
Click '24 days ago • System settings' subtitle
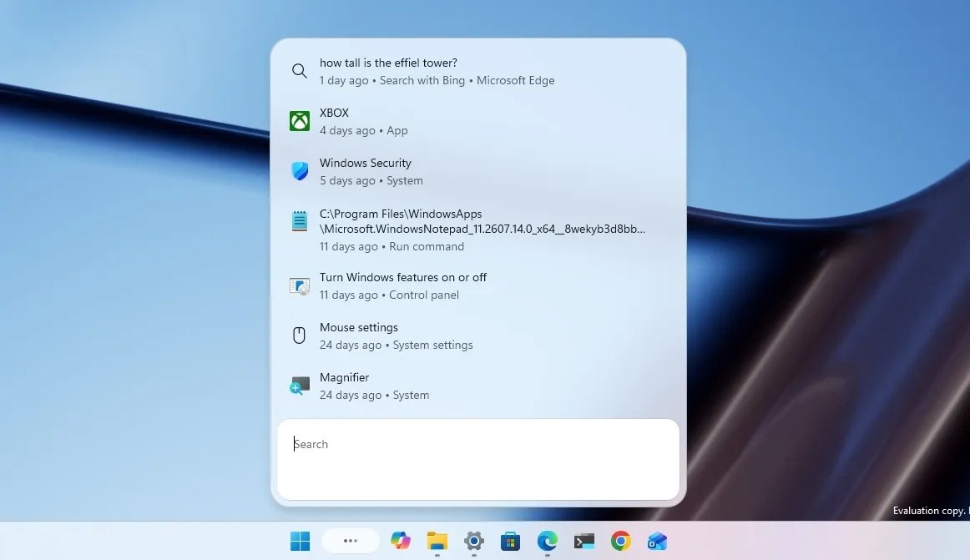click(396, 346)
